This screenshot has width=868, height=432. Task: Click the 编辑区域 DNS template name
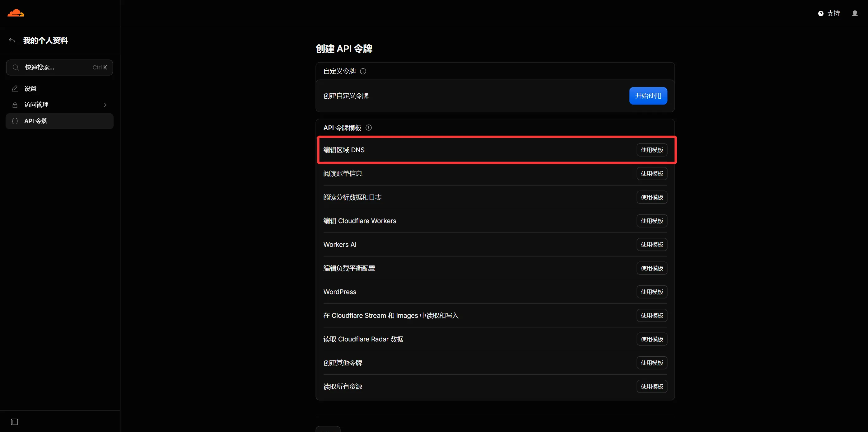[x=344, y=150]
